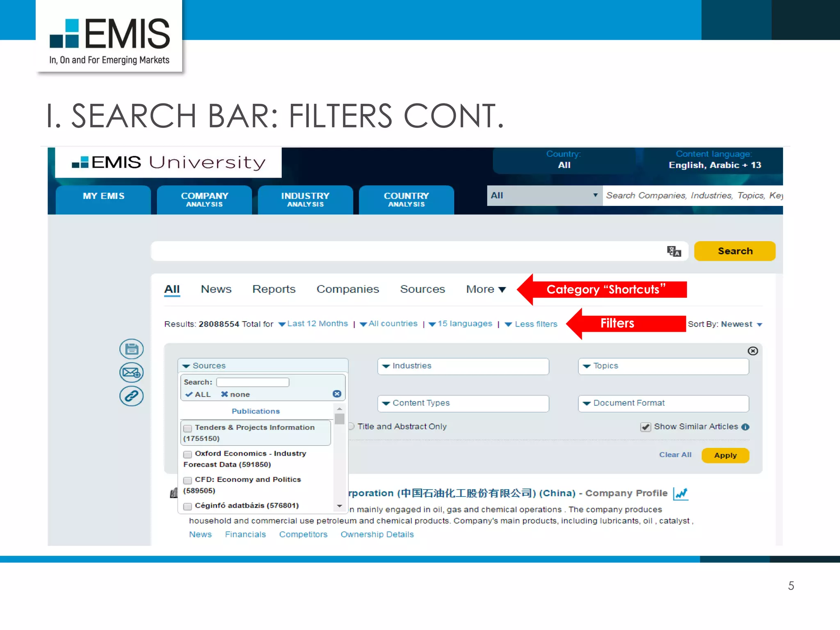Viewport: 840px width, 630px height.
Task: Click Country: All selector in header
Action: pos(564,160)
